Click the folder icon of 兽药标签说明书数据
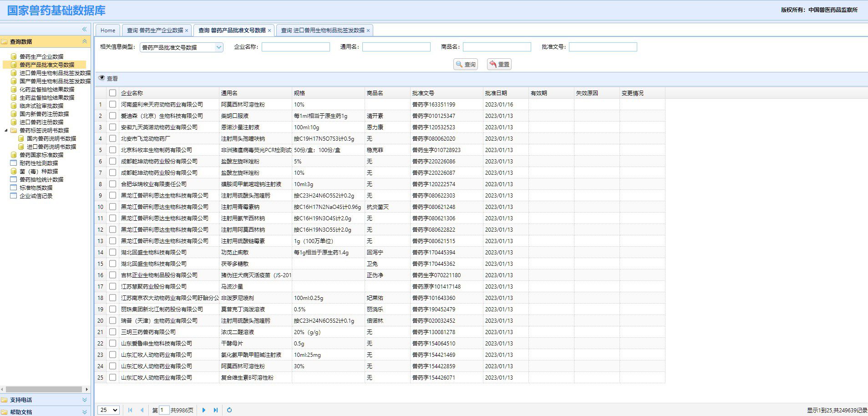868x416 pixels. point(14,130)
